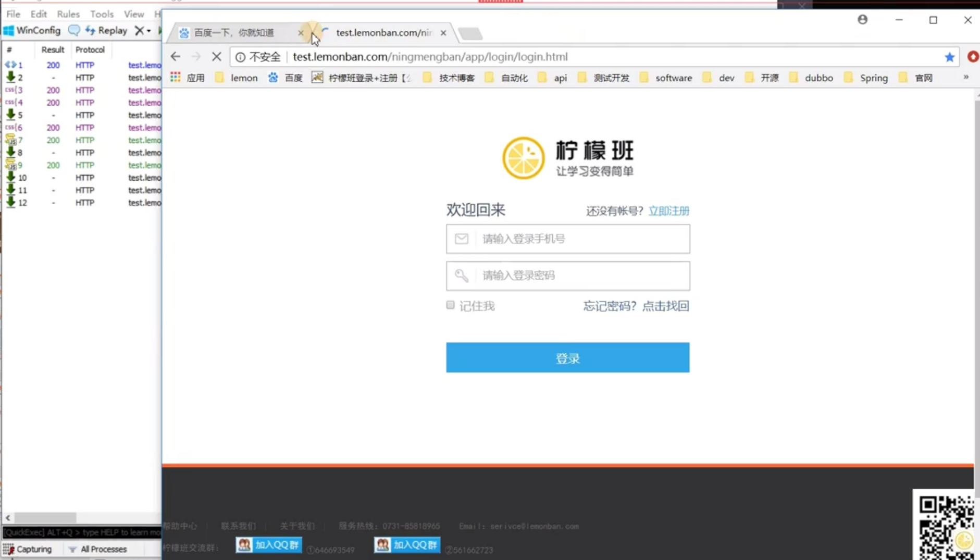Open a new Chrome tab
The height and width of the screenshot is (560, 980).
tap(470, 33)
